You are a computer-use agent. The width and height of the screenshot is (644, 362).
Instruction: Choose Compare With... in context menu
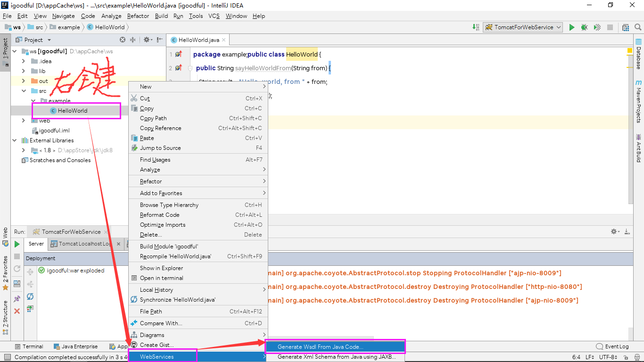(x=198, y=323)
